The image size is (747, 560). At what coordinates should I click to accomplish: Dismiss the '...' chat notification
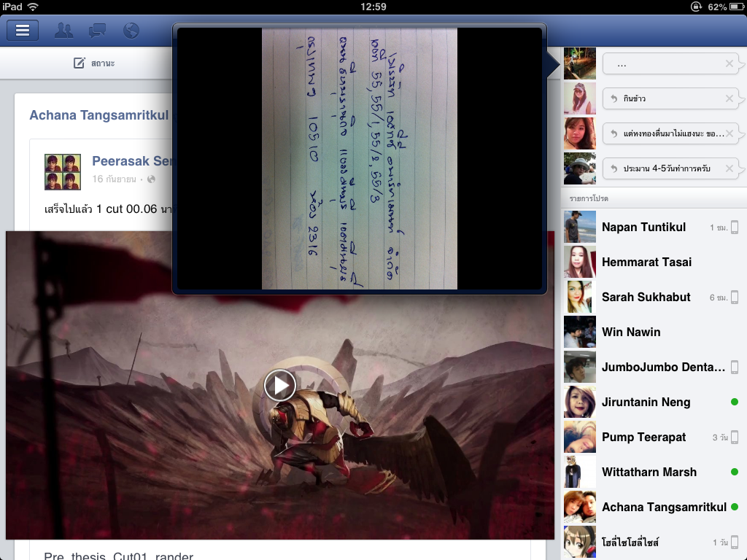tap(729, 63)
